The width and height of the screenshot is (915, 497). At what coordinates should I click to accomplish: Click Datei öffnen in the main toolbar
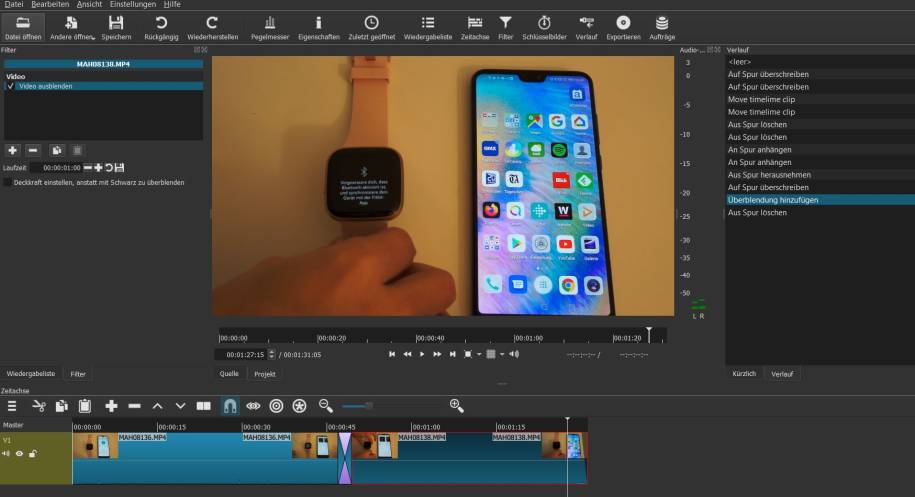[23, 27]
